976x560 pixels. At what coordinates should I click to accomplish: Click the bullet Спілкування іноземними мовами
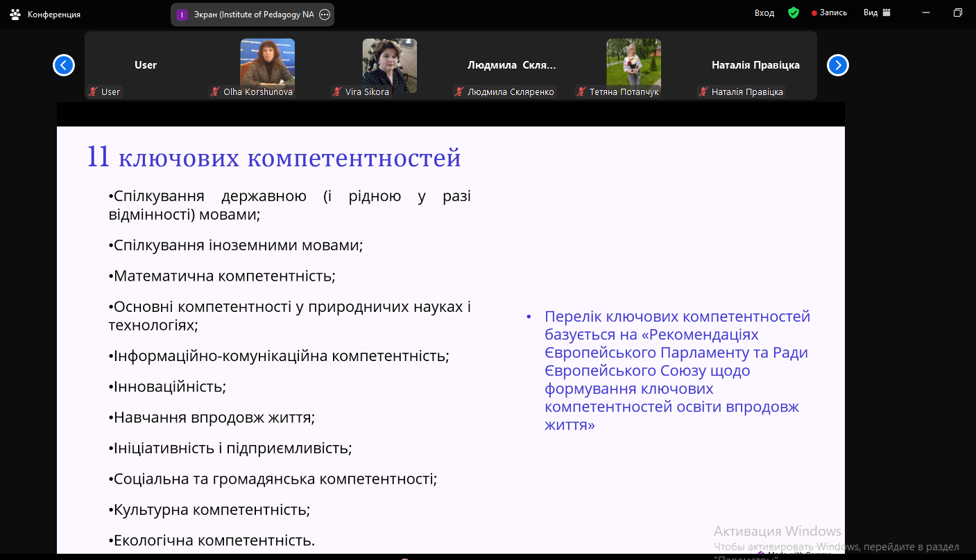click(x=236, y=245)
